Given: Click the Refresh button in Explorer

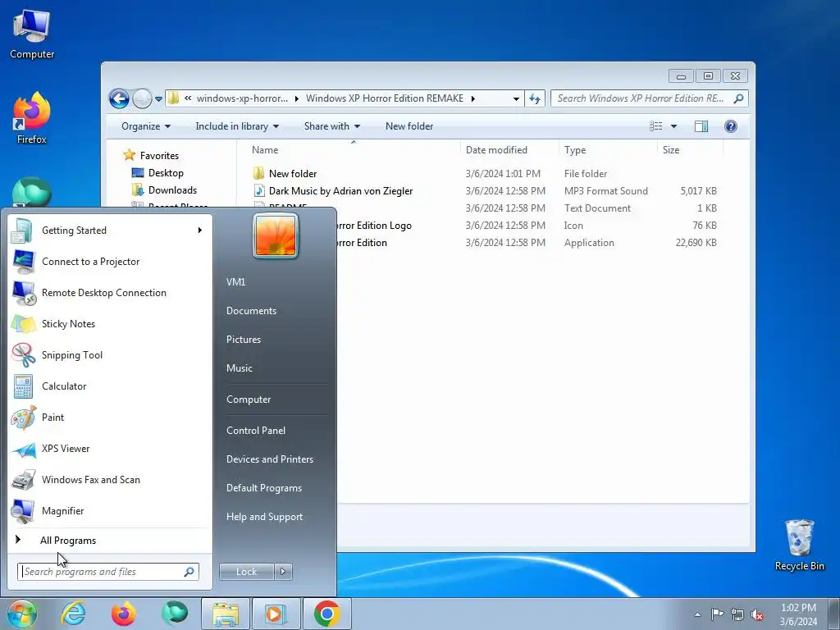Looking at the screenshot, I should point(535,98).
